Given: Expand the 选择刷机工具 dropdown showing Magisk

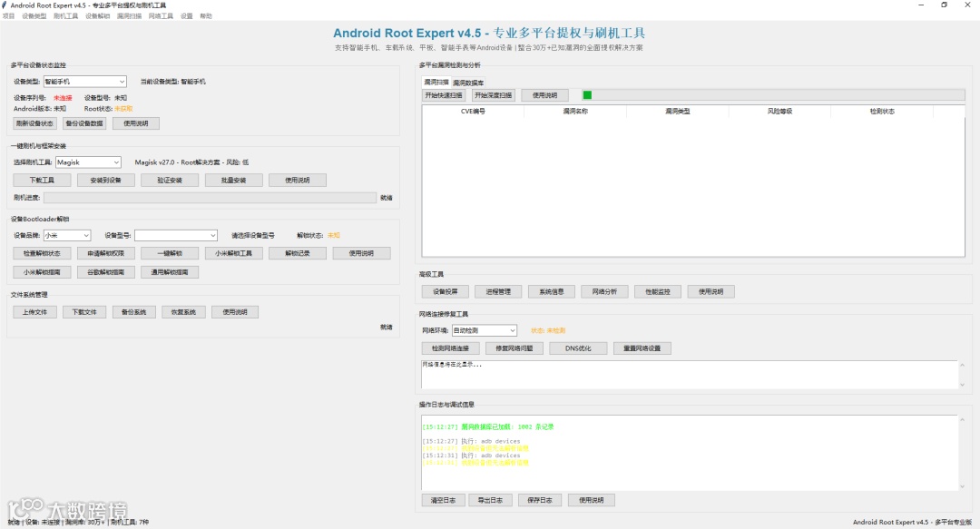Looking at the screenshot, I should (x=87, y=162).
